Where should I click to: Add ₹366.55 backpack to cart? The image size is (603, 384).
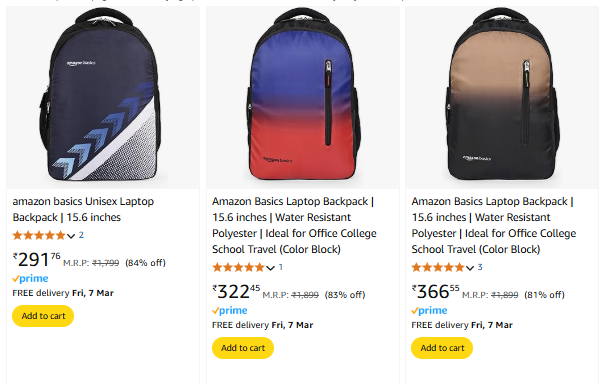[x=442, y=348]
